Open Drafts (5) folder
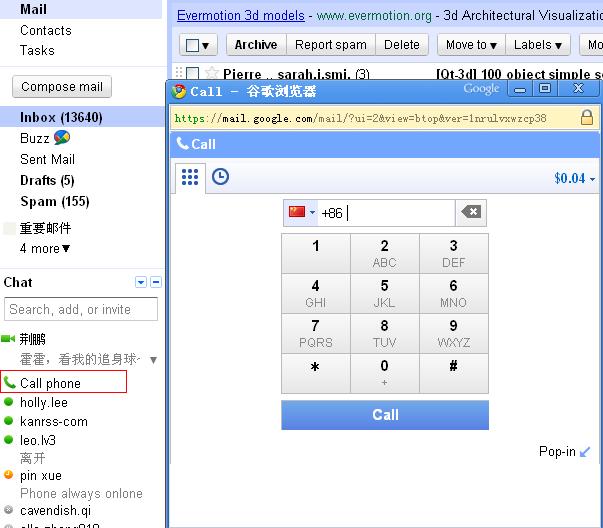 (x=47, y=180)
